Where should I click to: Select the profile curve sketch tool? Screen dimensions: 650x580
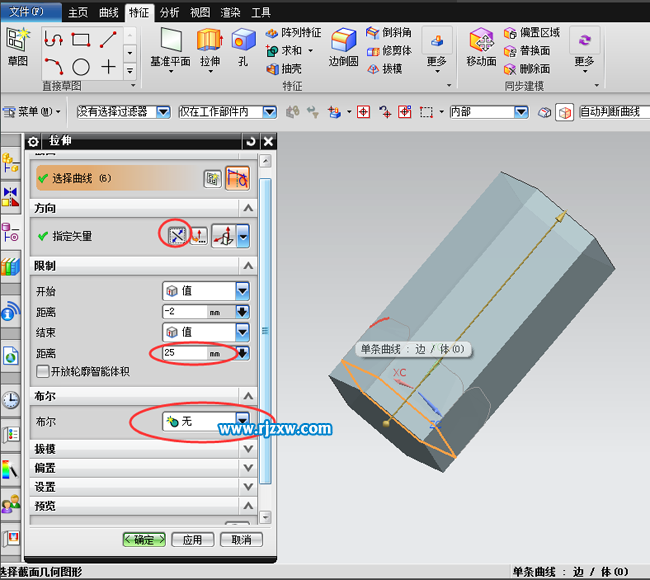click(x=54, y=40)
